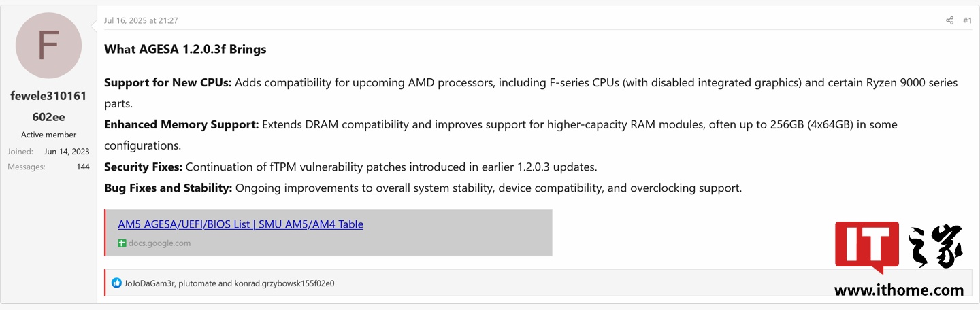980x310 pixels.
Task: Open the AM5 AGESA/UEFI/BIOS List link
Action: click(x=240, y=224)
